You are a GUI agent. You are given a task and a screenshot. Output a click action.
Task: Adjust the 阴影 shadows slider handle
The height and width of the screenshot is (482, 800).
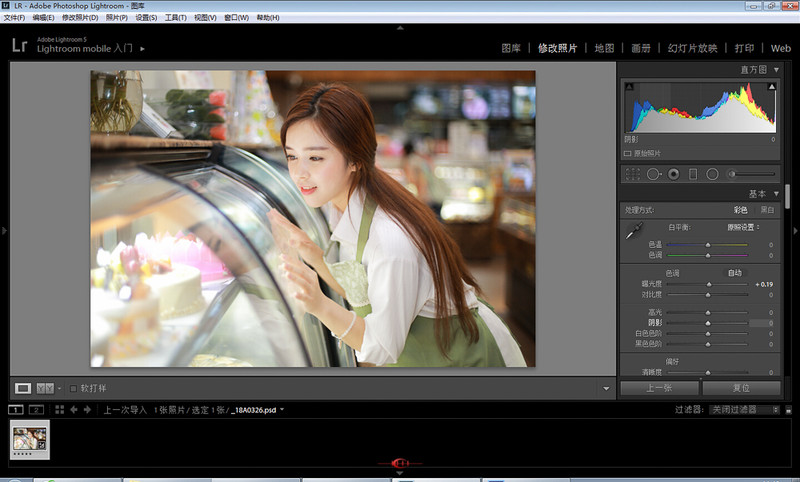[x=708, y=323]
